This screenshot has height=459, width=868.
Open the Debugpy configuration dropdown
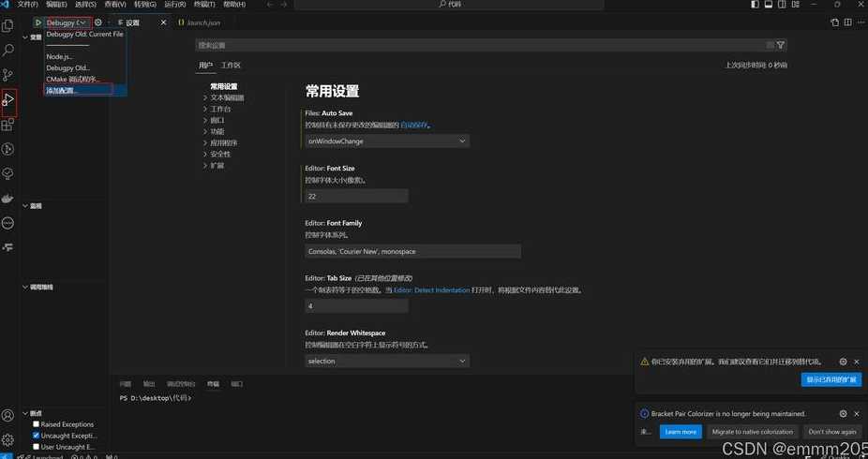68,22
